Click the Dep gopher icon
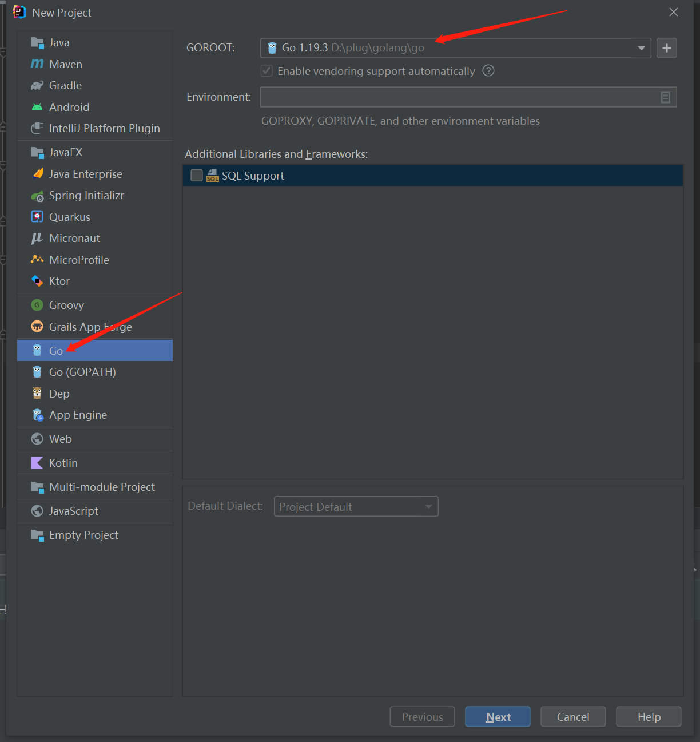The width and height of the screenshot is (700, 742). (37, 394)
